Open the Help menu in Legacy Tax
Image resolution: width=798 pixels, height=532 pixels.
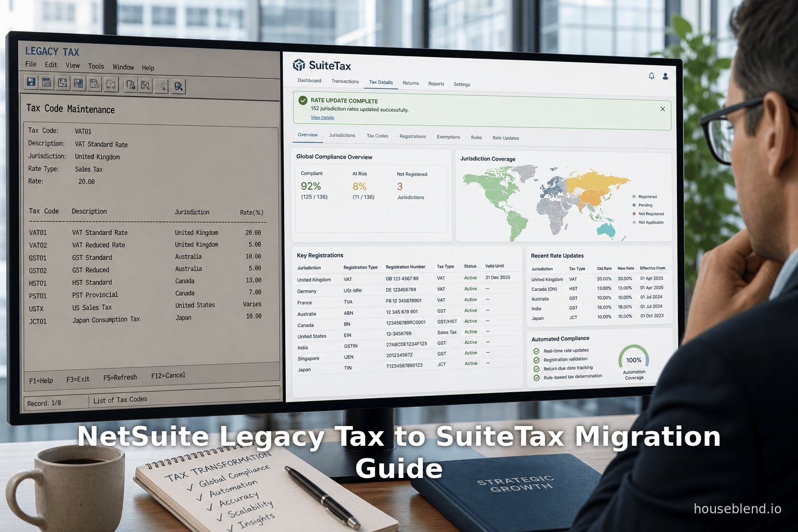148,68
